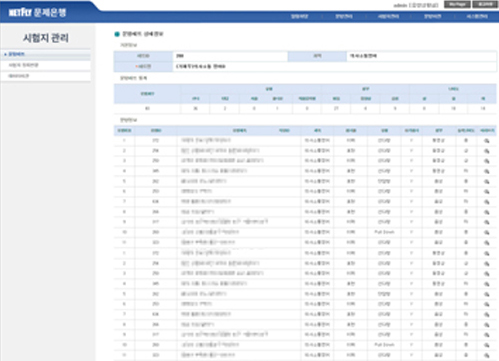This screenshot has height=361, width=499.
Task: Open preview magnifier for first-listed row 1
Action: 487,141
